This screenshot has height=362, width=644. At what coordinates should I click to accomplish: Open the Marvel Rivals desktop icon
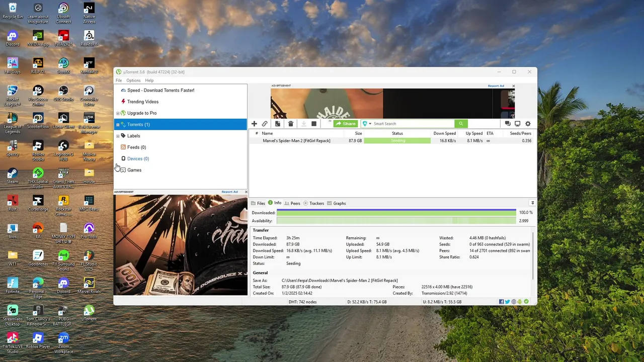click(x=89, y=286)
